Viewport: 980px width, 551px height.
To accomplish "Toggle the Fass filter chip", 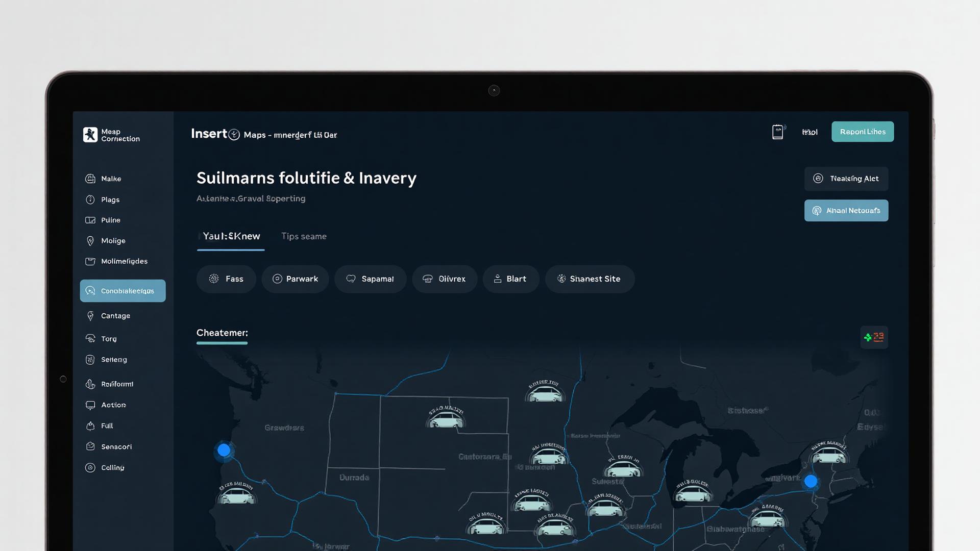I will (x=226, y=279).
